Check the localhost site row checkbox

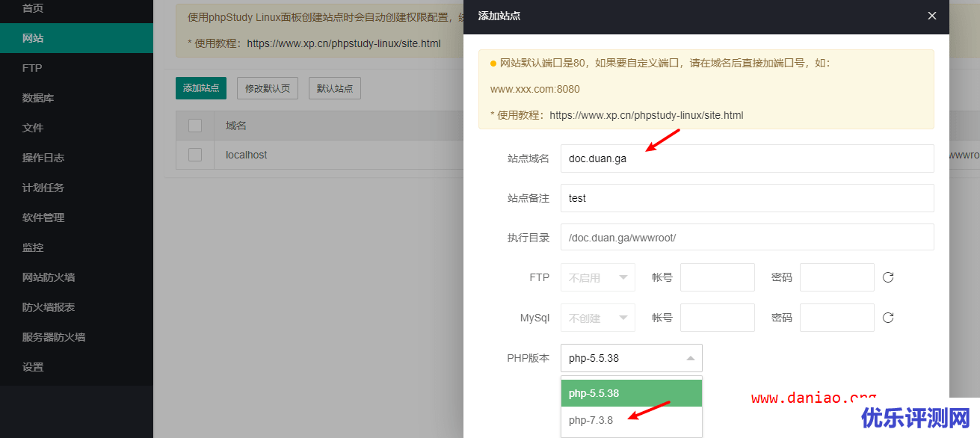click(194, 155)
